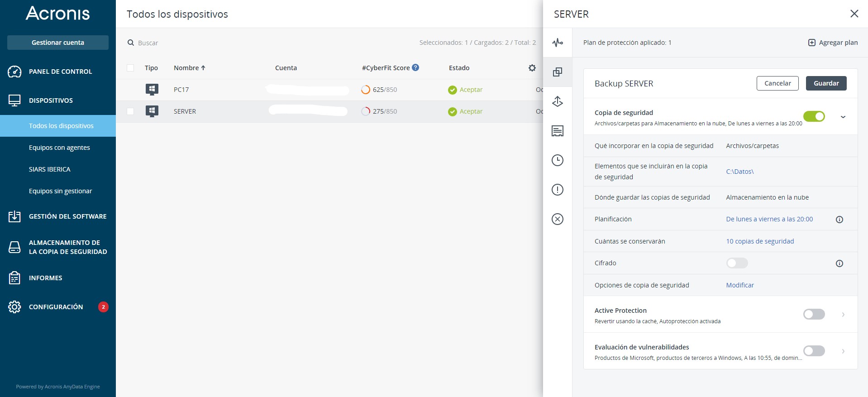Click the Guardar button
Viewport: 868px width, 397px height.
point(826,83)
